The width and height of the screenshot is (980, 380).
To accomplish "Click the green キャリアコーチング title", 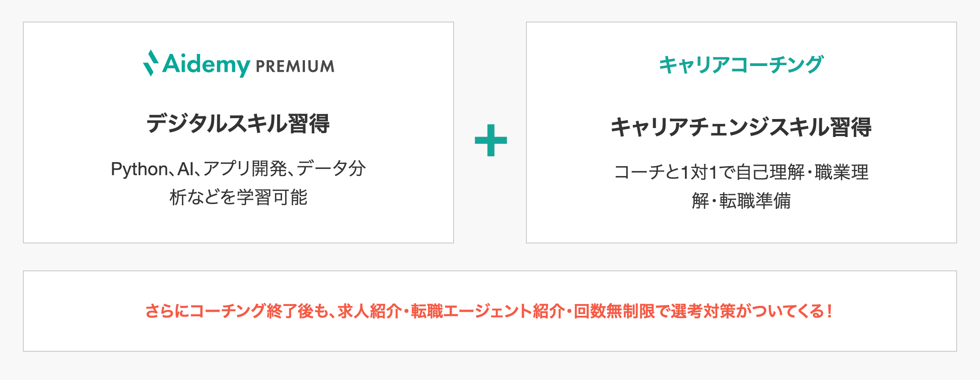I will (x=741, y=65).
